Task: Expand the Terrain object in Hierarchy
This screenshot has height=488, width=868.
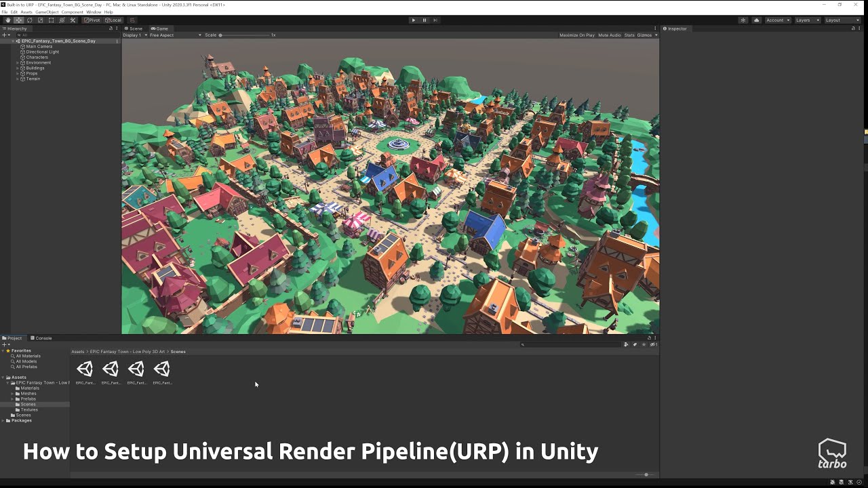Action: 18,79
